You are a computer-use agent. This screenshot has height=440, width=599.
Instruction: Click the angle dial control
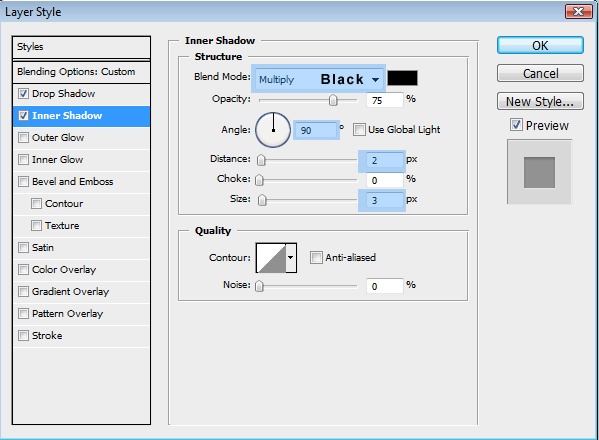273,130
